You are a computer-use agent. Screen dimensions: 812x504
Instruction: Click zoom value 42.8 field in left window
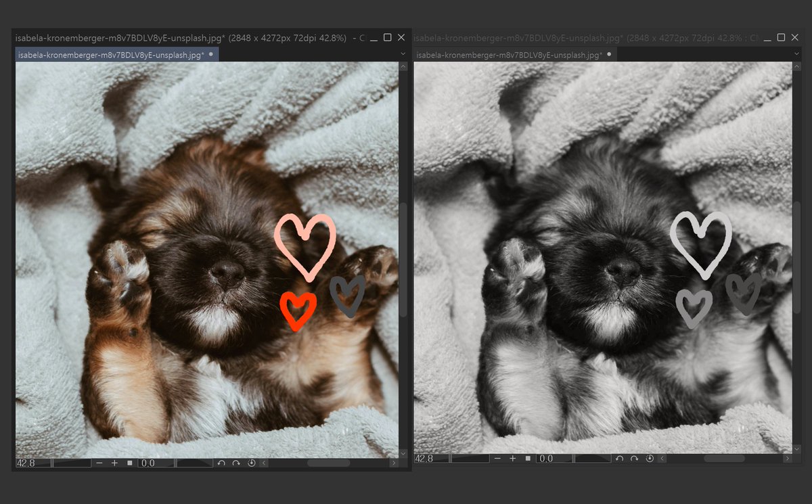tap(34, 463)
